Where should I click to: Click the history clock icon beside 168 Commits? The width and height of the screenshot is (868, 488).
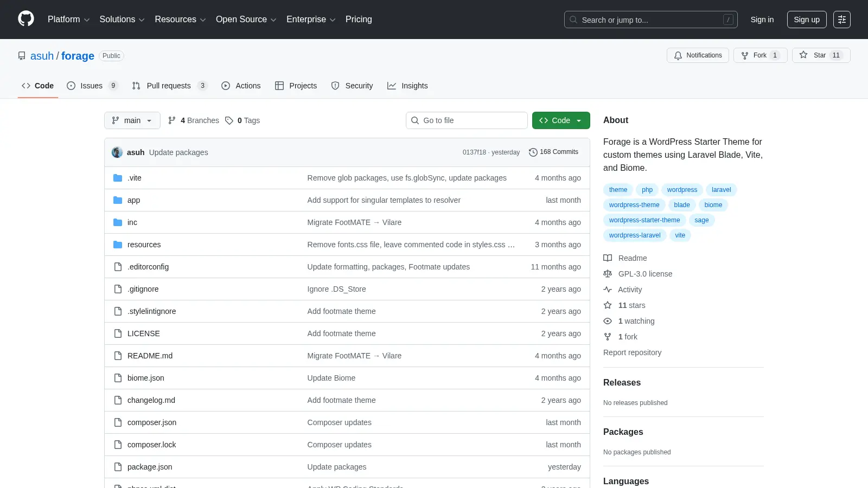533,152
